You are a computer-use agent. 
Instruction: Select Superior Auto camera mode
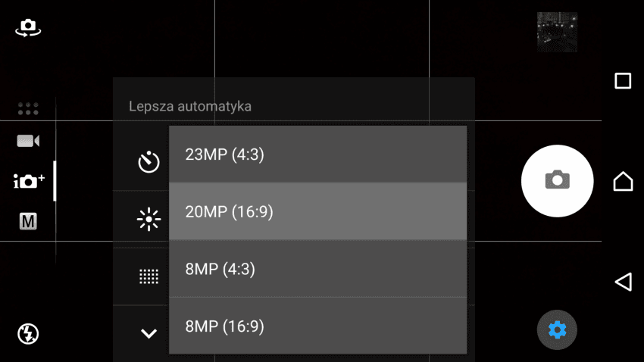click(x=29, y=181)
